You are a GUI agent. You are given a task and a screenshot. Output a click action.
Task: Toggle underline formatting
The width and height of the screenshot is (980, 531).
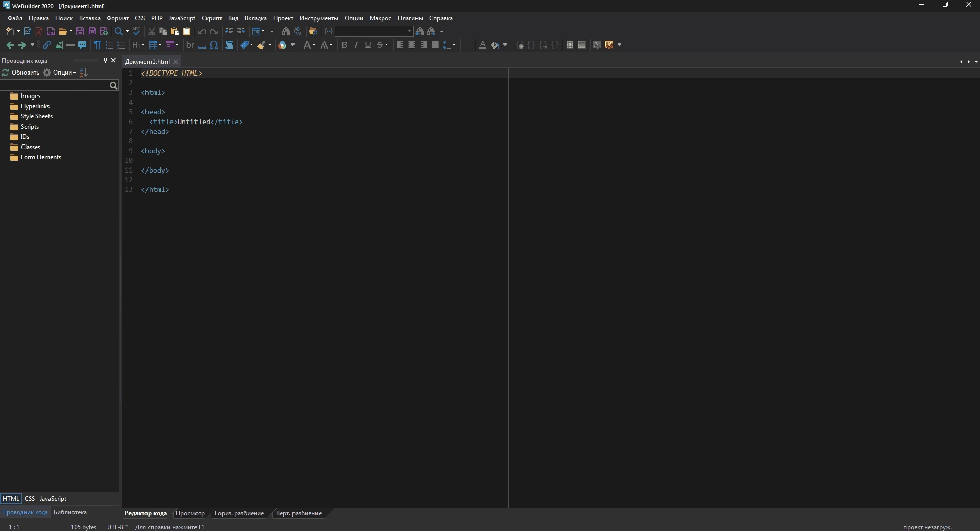(368, 45)
